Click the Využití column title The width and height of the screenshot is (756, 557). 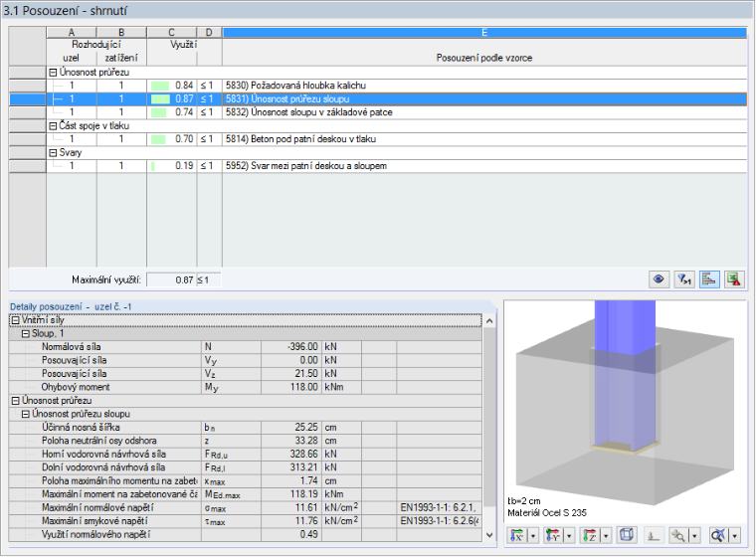click(184, 45)
